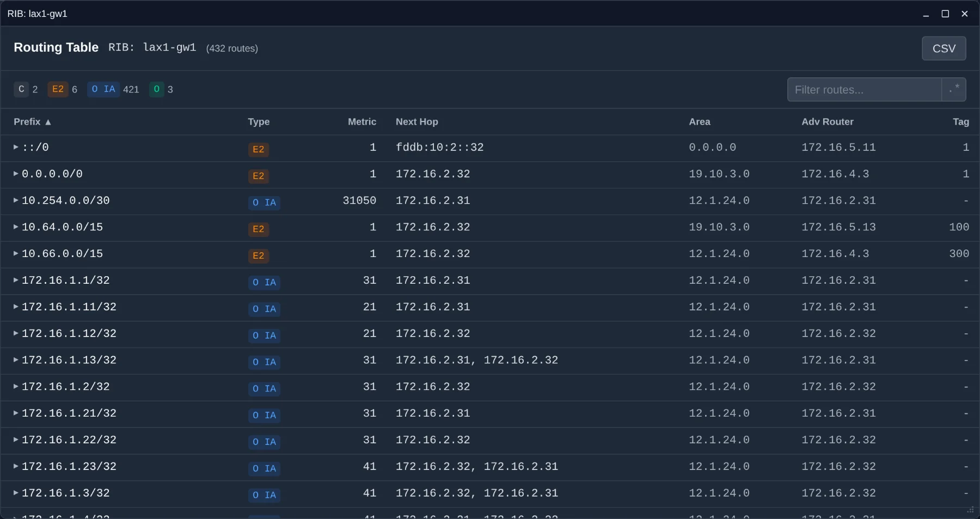Select adv router 172.16.5.11

click(x=838, y=148)
